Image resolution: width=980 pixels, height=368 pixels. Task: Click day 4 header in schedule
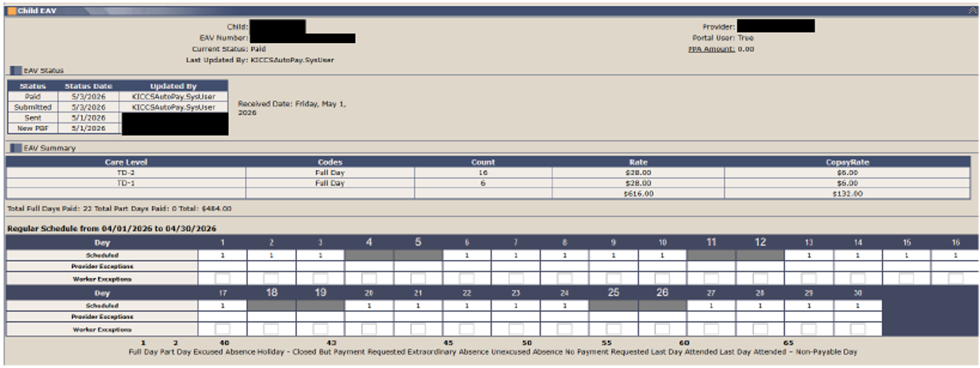click(x=369, y=242)
